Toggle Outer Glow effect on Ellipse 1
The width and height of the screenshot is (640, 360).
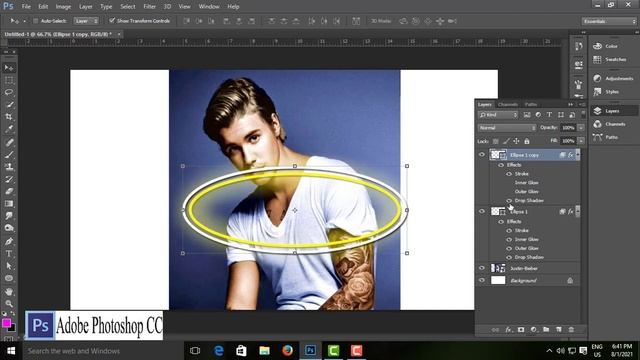click(x=509, y=248)
